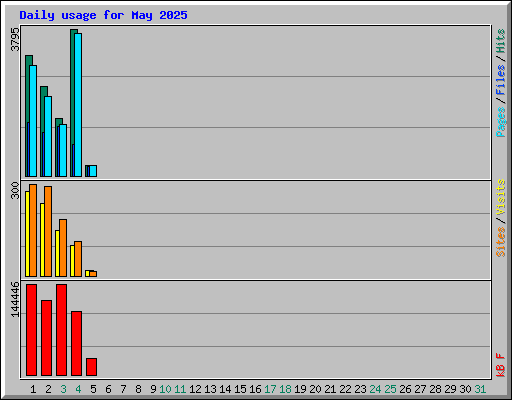The height and width of the screenshot is (400, 512).
Task: Click day label 30 on the axis
Action: pyautogui.click(x=465, y=389)
